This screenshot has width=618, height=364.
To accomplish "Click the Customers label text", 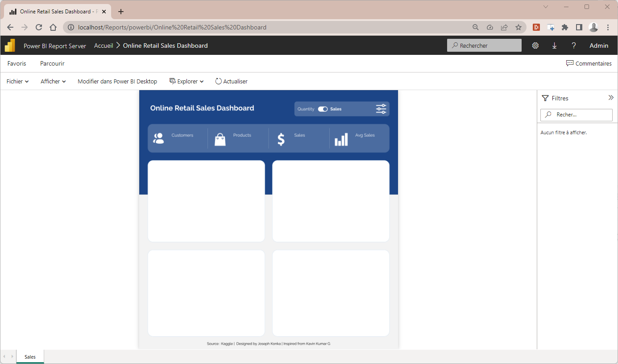I will pos(182,135).
